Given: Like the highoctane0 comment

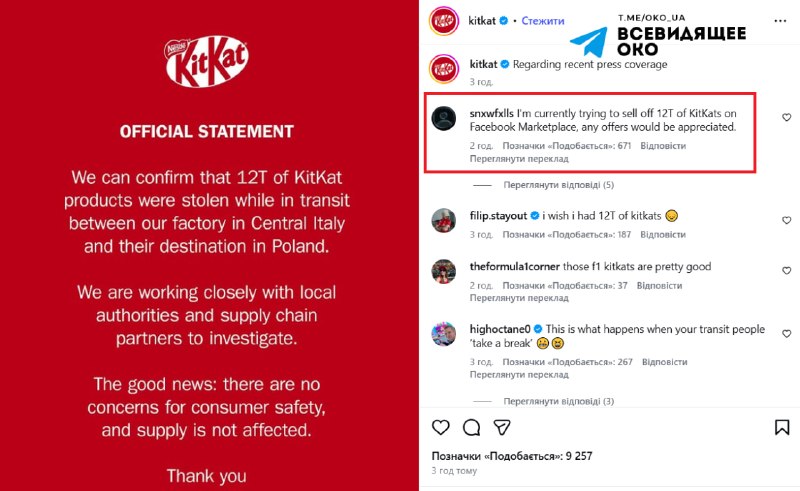Looking at the screenshot, I should [786, 331].
